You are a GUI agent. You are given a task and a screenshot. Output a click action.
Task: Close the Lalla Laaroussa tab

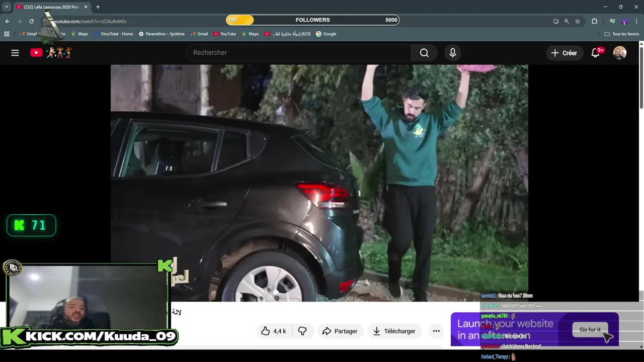tap(86, 7)
